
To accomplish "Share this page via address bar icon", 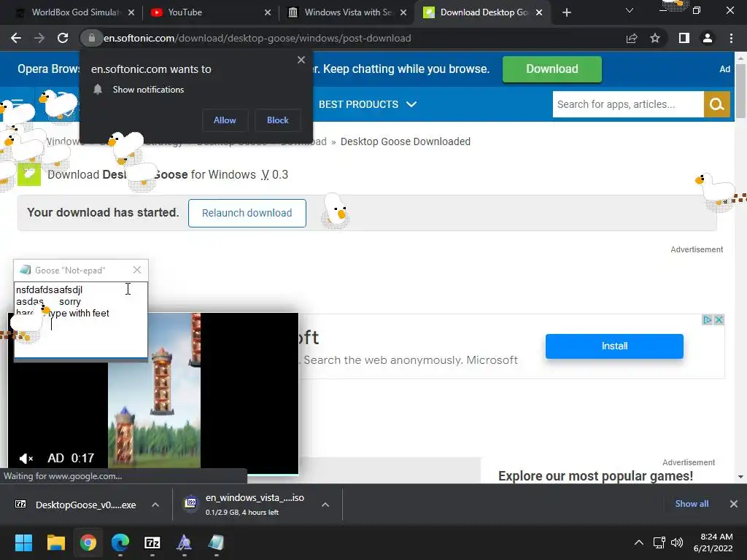I will pyautogui.click(x=632, y=38).
